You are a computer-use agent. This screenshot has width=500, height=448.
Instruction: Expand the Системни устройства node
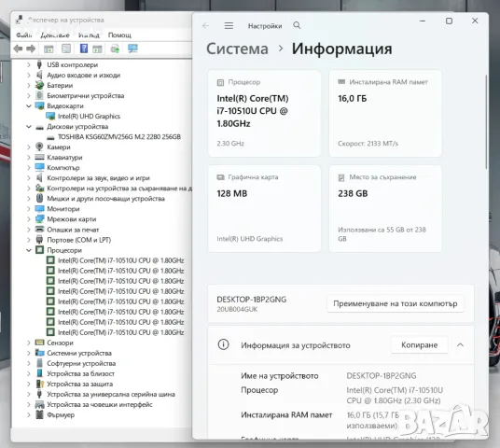pos(29,353)
